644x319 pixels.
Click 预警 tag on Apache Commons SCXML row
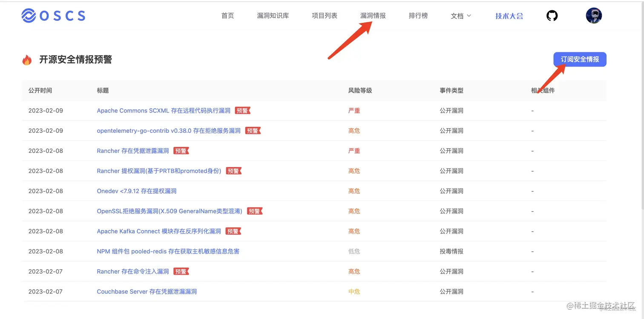click(242, 111)
